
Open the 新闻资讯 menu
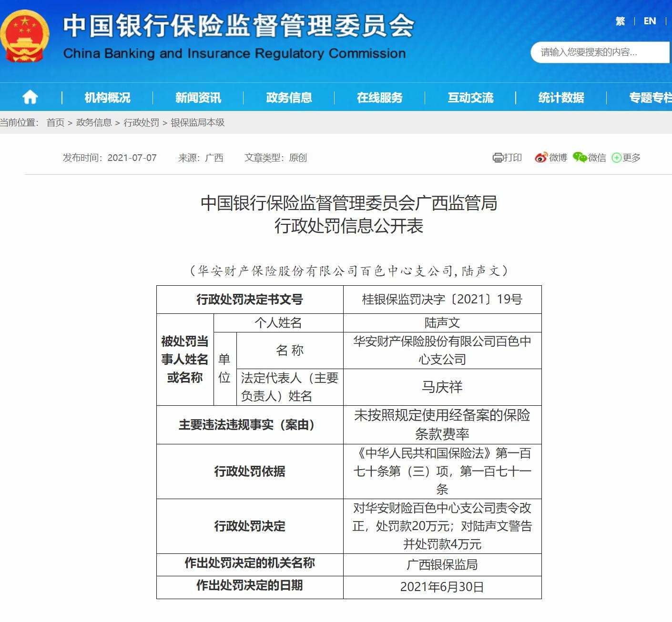[x=198, y=98]
